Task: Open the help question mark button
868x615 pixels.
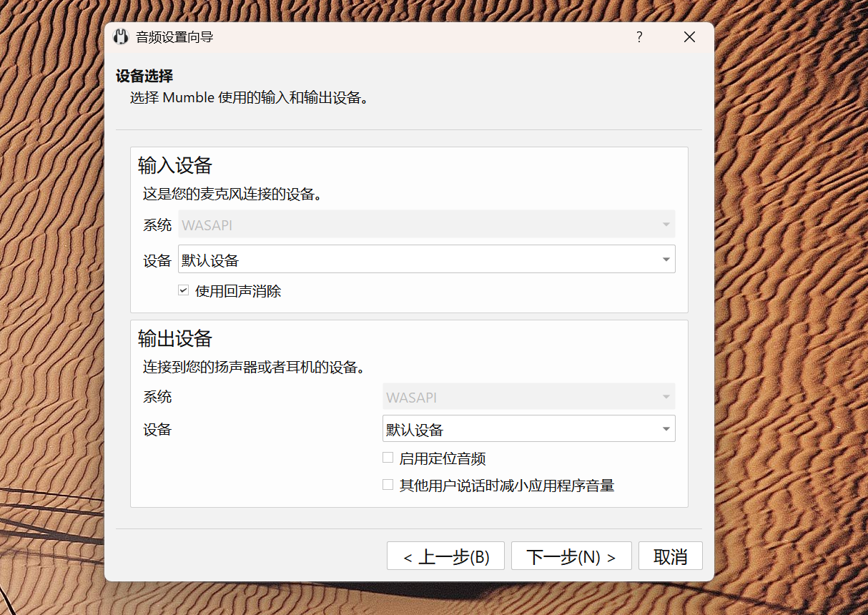Action: click(x=639, y=37)
